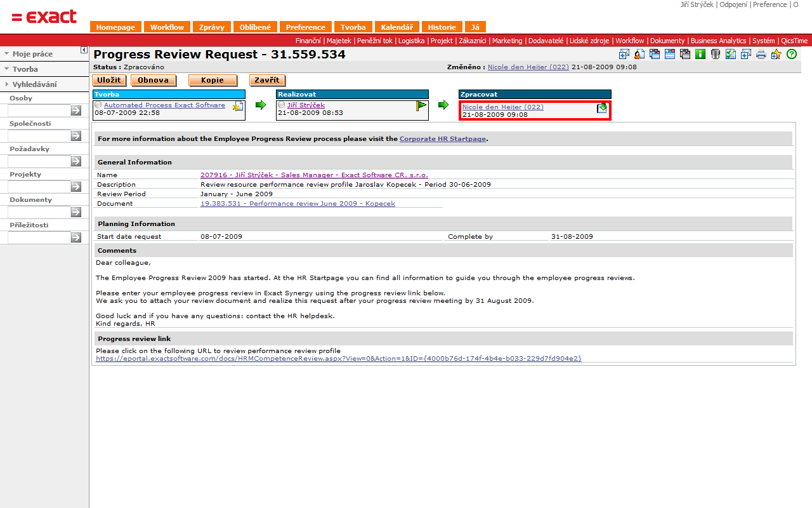
Task: Click the Uložit button
Action: tap(110, 80)
